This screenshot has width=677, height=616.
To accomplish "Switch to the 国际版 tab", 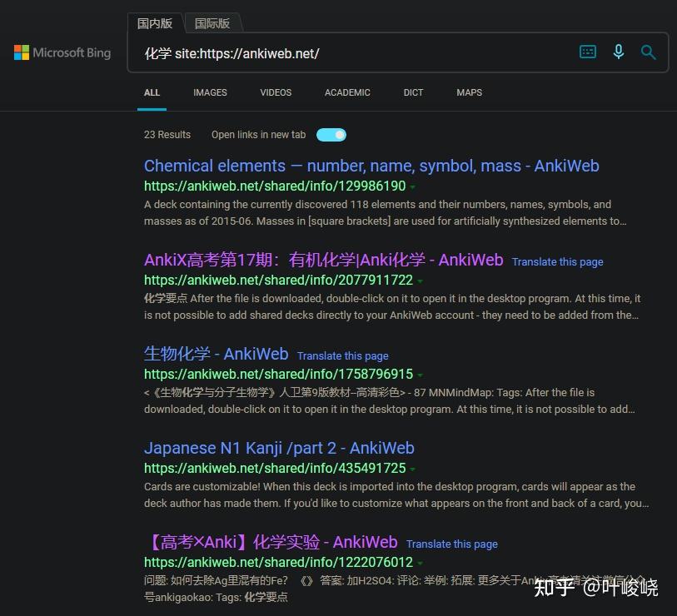I will 212,22.
